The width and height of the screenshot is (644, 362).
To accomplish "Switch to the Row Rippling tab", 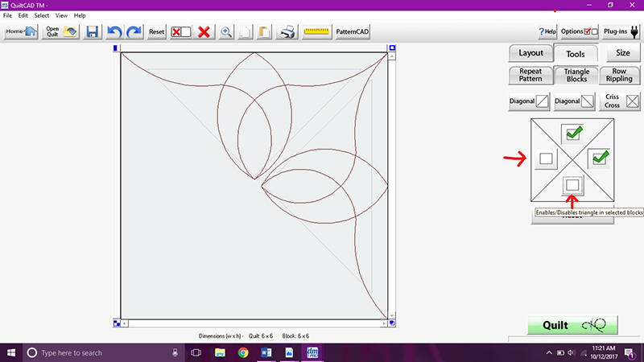I will pyautogui.click(x=620, y=76).
